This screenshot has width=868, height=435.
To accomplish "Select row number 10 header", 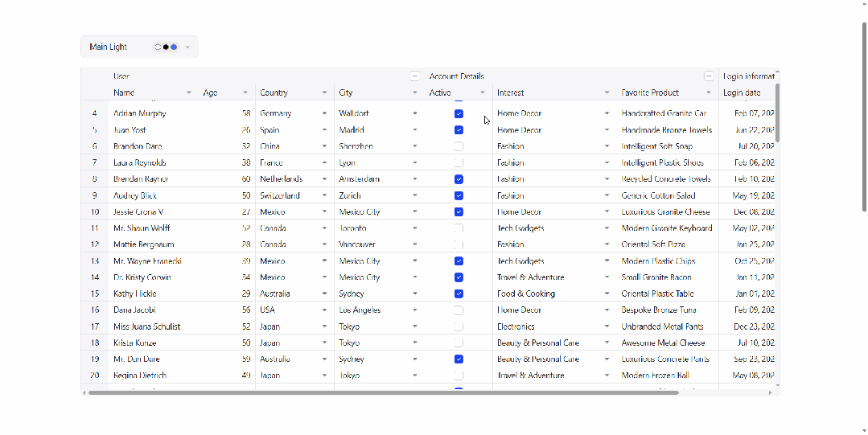I will point(95,212).
